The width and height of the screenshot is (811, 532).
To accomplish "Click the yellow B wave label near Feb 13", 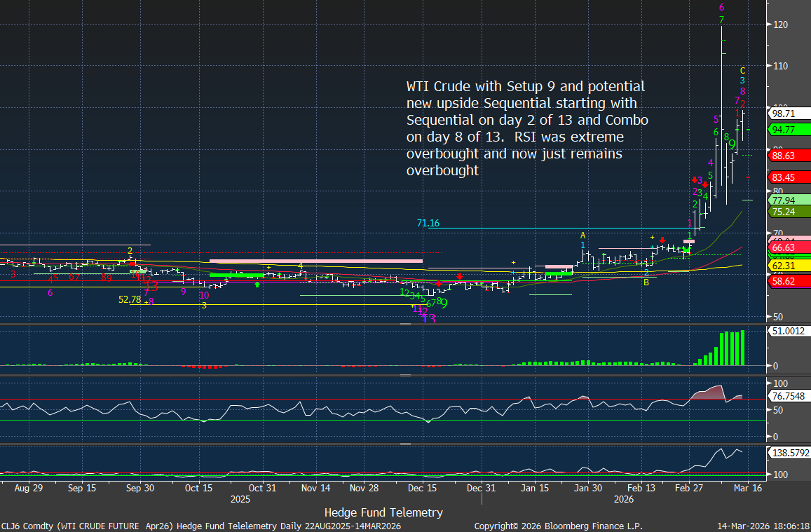I will [x=646, y=282].
